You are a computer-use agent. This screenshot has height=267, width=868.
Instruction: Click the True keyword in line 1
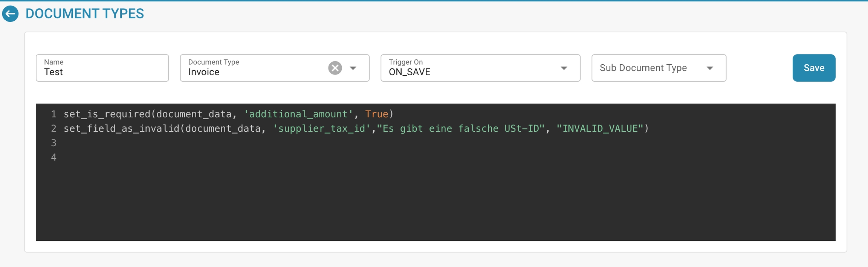click(376, 114)
